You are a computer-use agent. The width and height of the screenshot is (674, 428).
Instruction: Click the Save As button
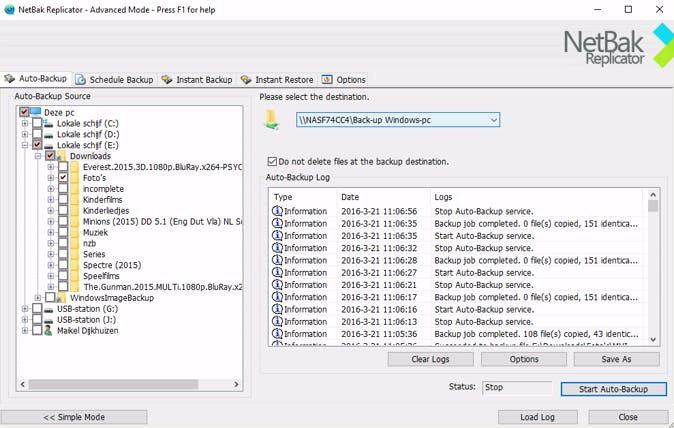click(x=616, y=359)
